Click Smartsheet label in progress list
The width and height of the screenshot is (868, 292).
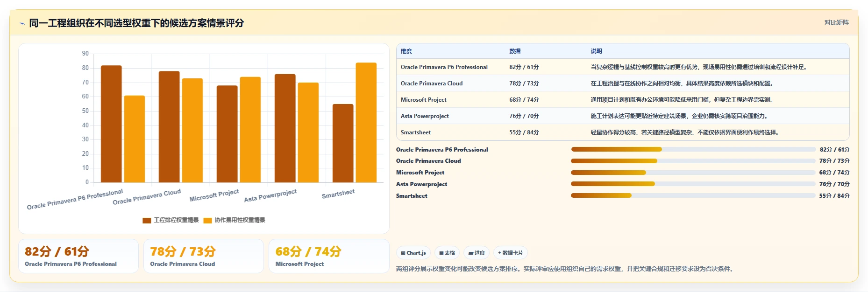[412, 196]
